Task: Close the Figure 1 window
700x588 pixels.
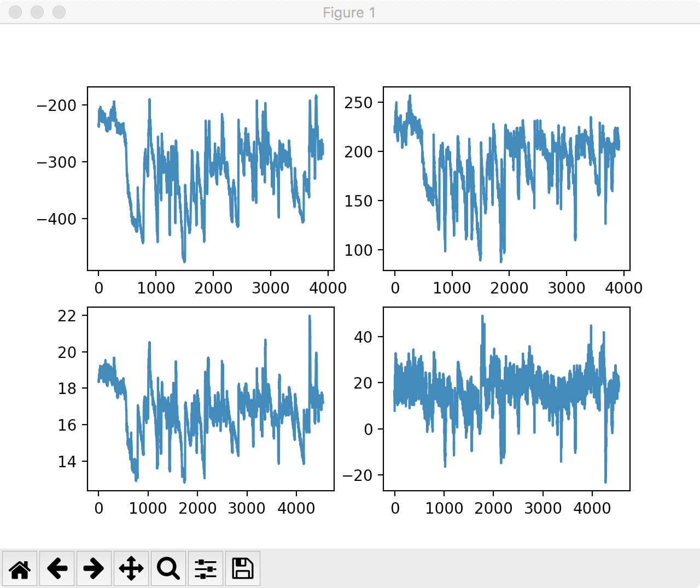Action: 15,12
